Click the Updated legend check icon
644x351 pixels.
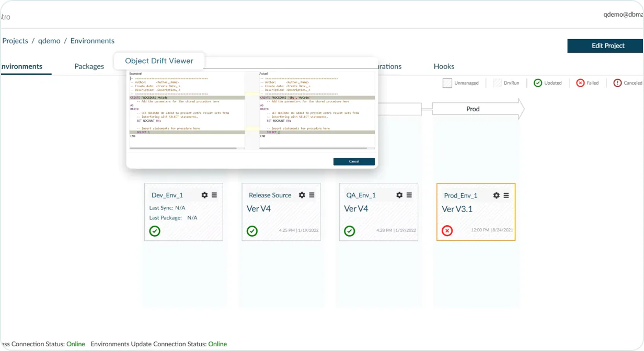(538, 83)
